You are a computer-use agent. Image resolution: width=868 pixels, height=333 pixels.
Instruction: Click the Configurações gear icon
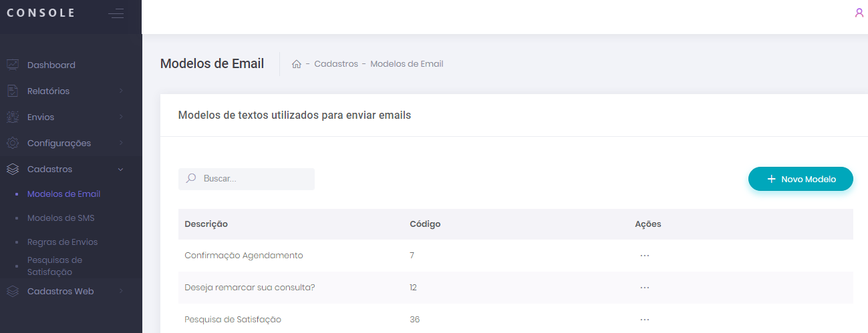(x=13, y=143)
